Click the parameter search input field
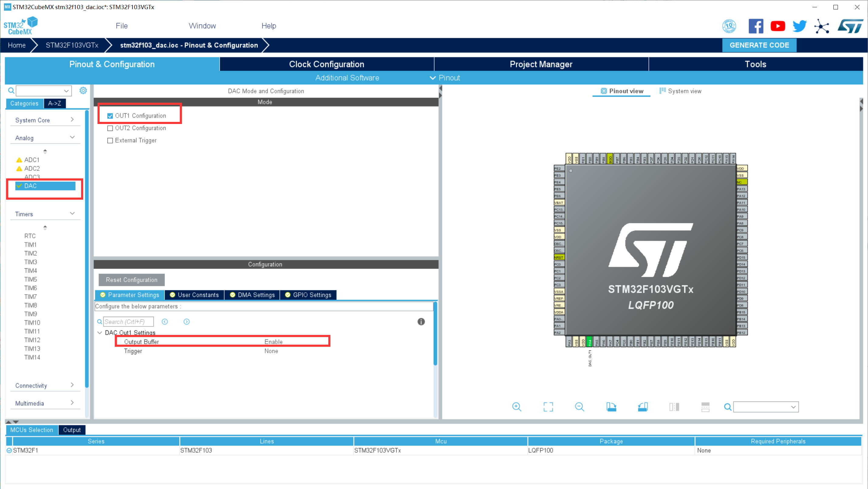This screenshot has width=868, height=489. pos(128,322)
